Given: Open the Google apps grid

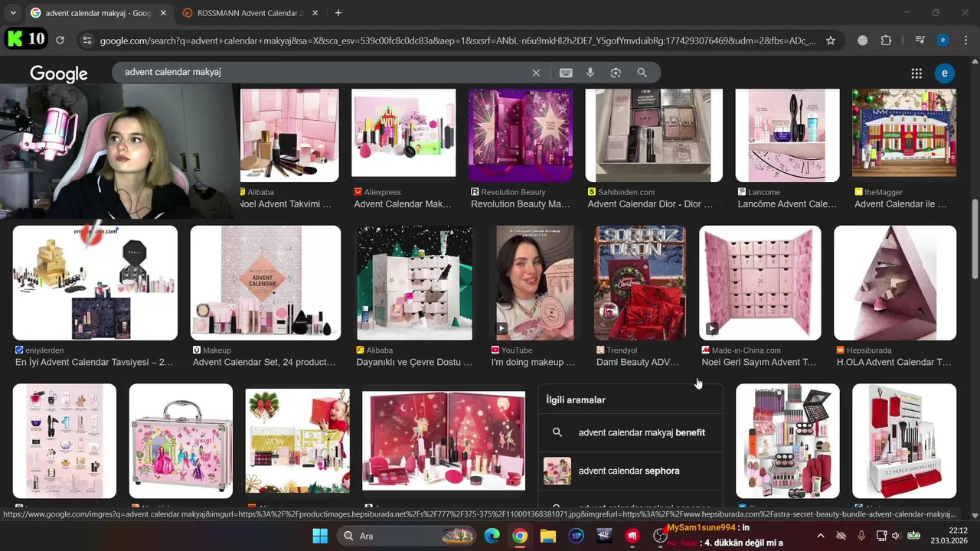Looking at the screenshot, I should (916, 73).
